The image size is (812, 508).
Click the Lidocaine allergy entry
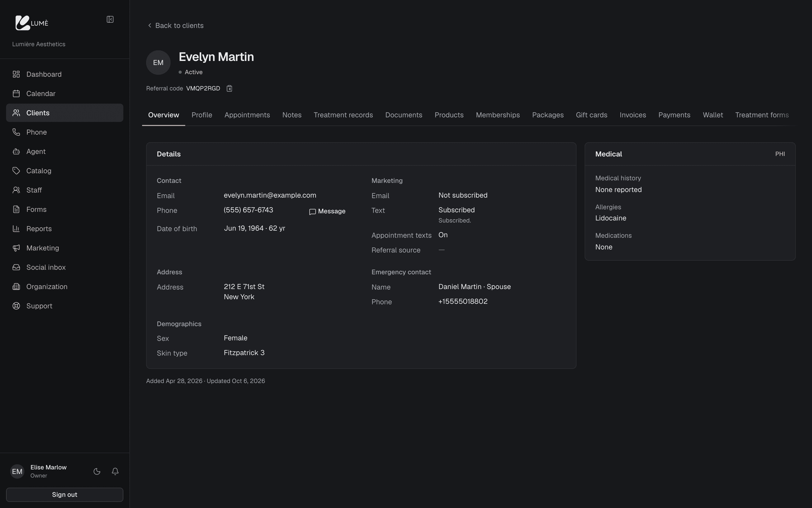pos(611,218)
